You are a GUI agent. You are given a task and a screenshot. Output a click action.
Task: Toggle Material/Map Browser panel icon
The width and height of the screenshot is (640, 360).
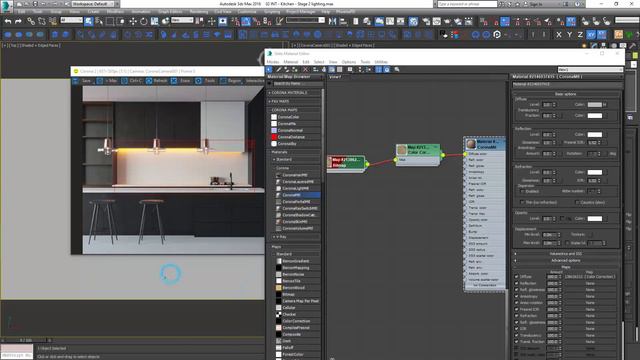[x=379, y=70]
